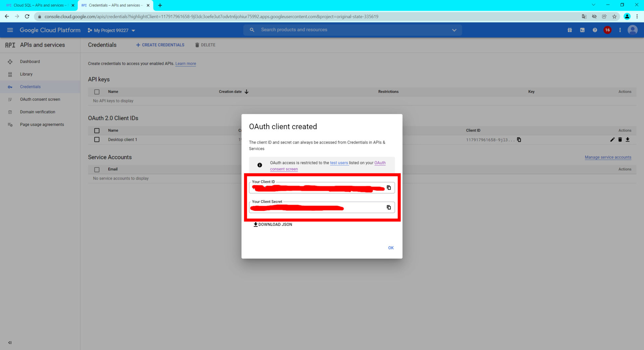The width and height of the screenshot is (644, 350).
Task: Select all API keys checkbox
Action: [97, 92]
